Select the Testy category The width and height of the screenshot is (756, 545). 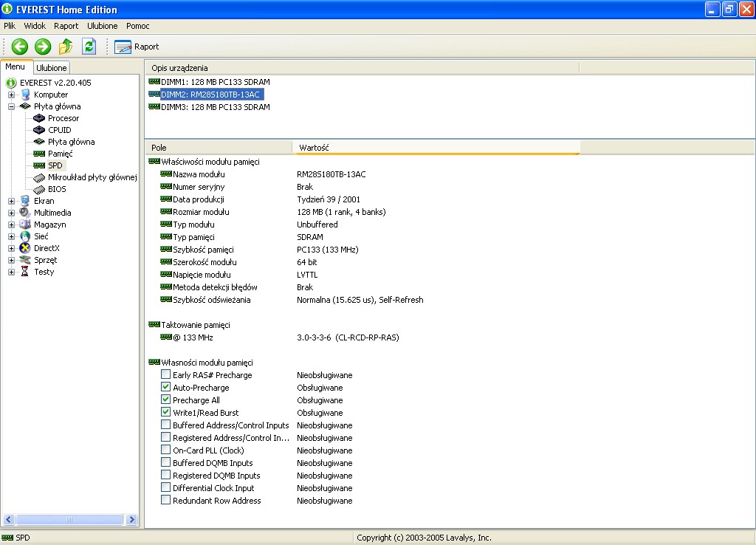(x=44, y=272)
